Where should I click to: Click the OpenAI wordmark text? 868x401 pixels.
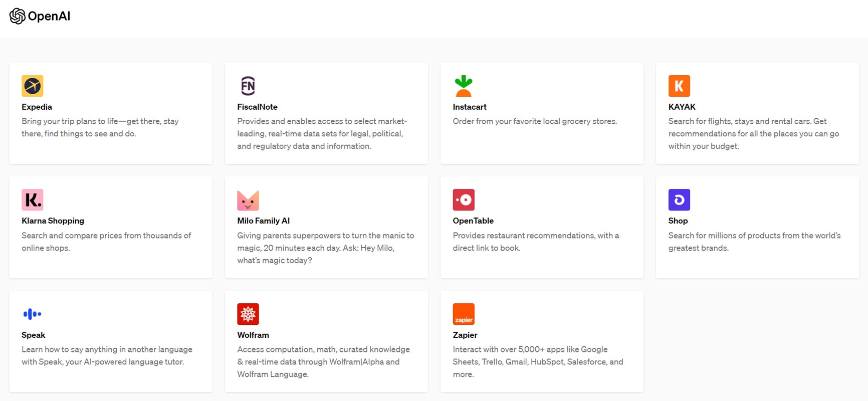[x=49, y=16]
